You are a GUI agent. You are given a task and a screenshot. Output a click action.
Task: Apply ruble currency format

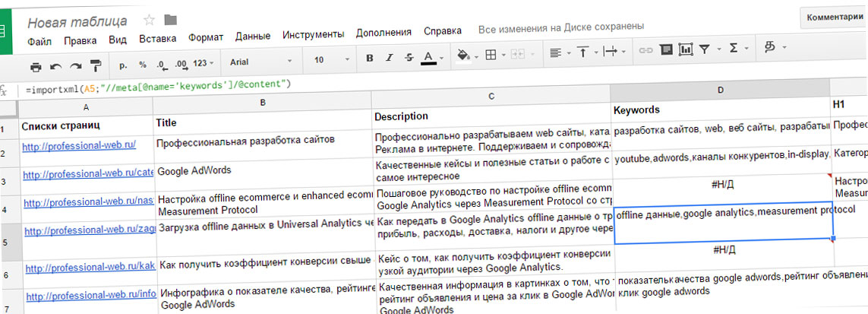click(123, 65)
